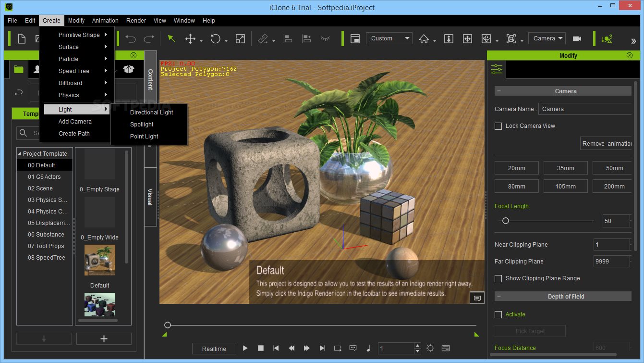Click the comment icon at viewport corner
Image resolution: width=644 pixels, height=363 pixels.
click(x=477, y=298)
